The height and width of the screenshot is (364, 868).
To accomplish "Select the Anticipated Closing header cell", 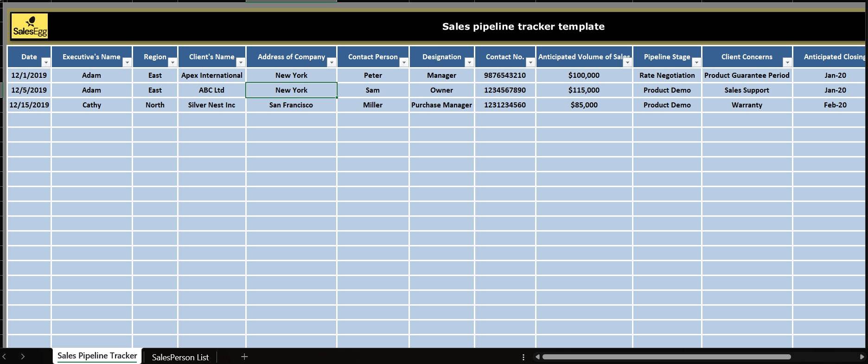I will pos(830,56).
